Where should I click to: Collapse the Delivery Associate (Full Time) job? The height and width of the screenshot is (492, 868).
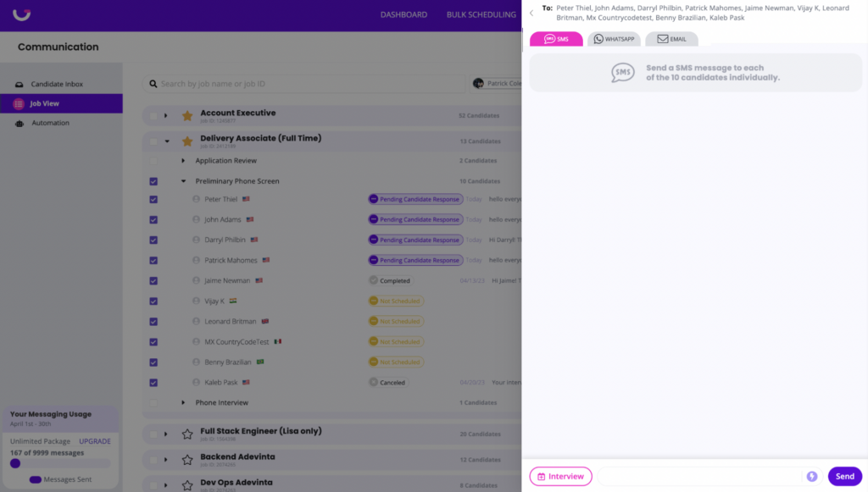point(167,141)
